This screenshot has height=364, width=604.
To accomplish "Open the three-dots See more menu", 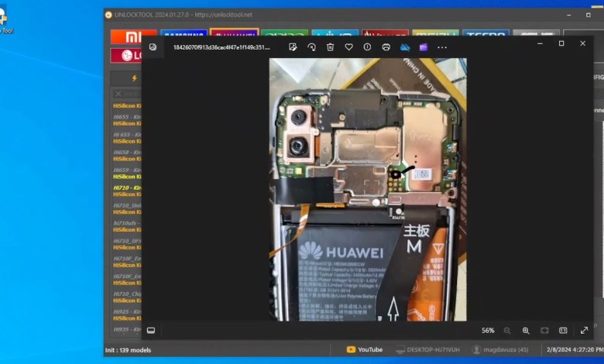I will [x=442, y=47].
